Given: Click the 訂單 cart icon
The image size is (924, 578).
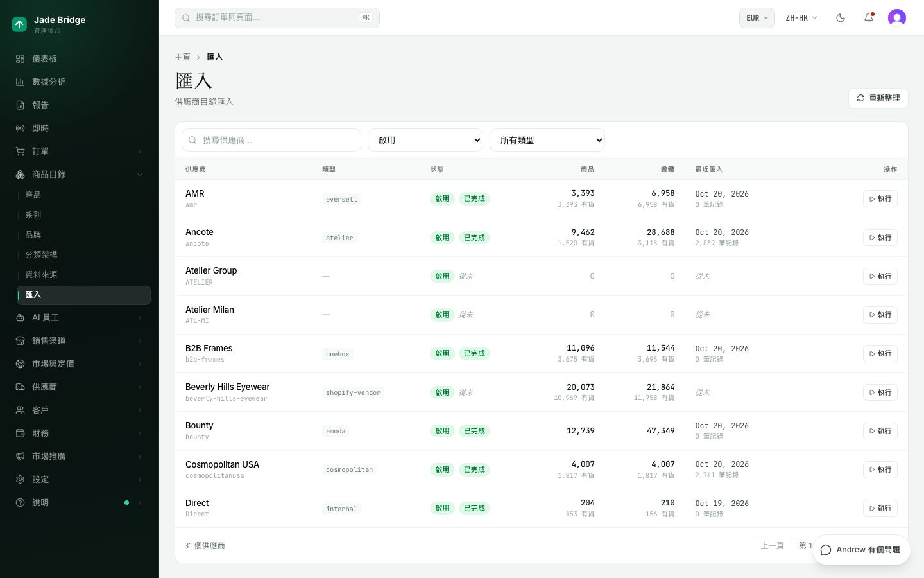Looking at the screenshot, I should pos(20,151).
